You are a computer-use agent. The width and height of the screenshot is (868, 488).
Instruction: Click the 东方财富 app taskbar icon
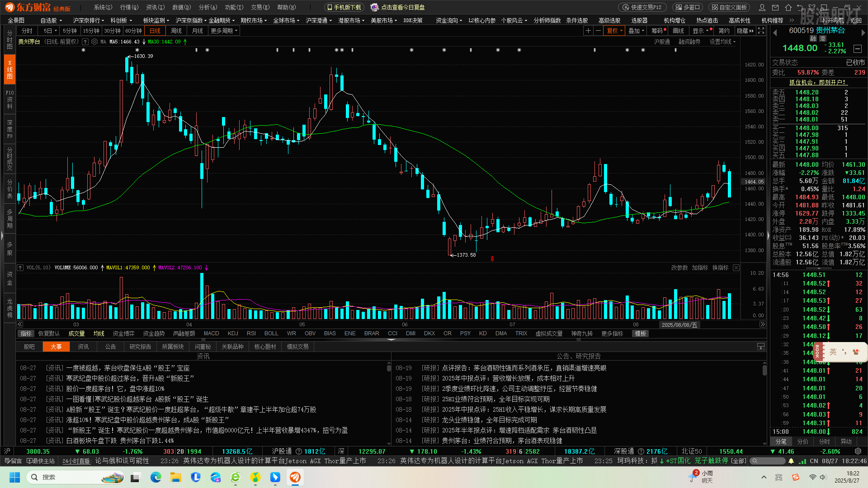[295, 477]
